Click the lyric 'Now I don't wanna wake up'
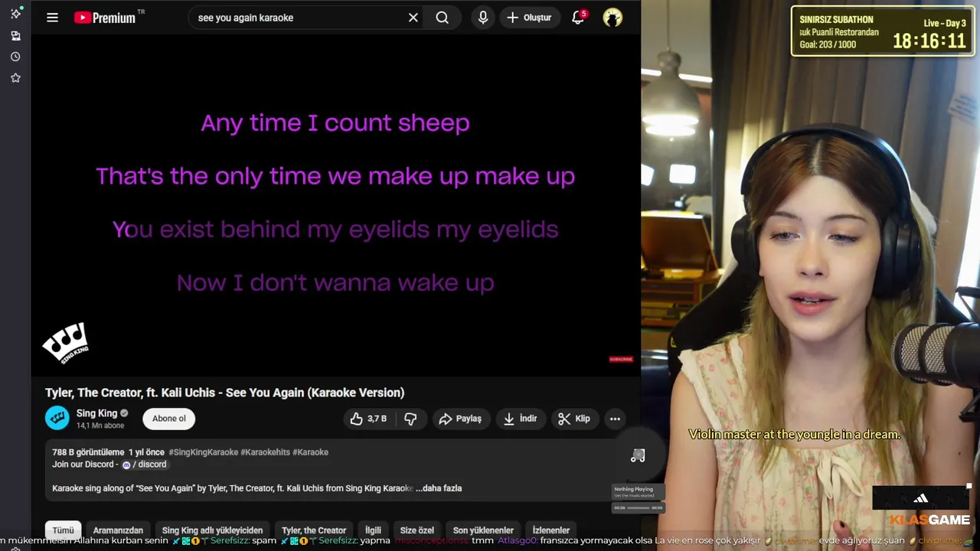This screenshot has height=551, width=980. pyautogui.click(x=335, y=282)
